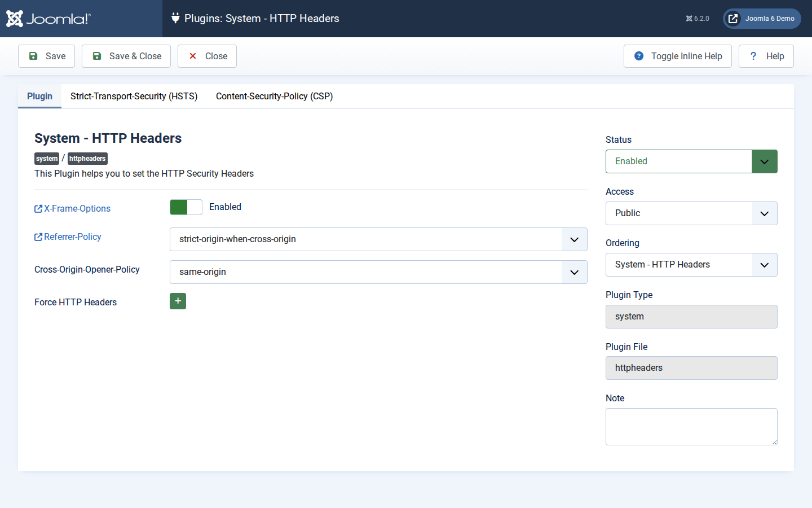Click the question mark Help icon
This screenshot has width=812, height=508.
point(753,56)
